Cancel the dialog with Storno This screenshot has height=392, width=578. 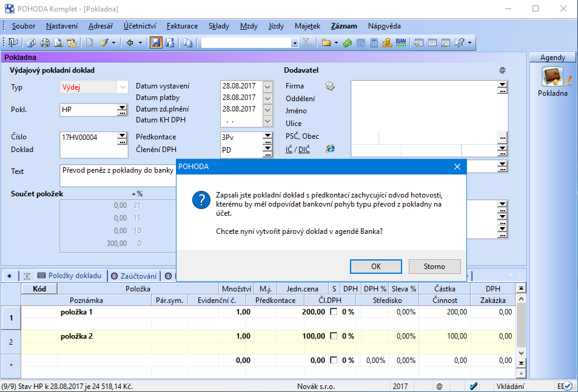[x=435, y=267]
